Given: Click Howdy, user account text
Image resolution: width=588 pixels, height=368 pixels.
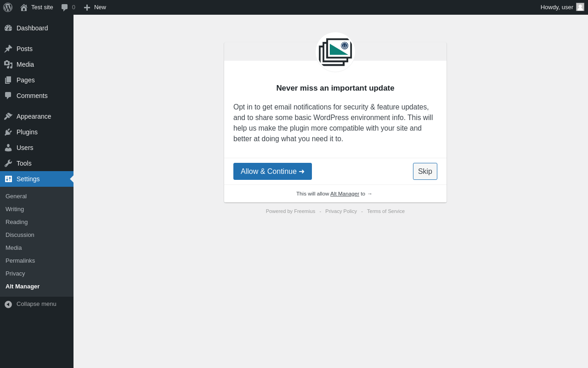Looking at the screenshot, I should pos(557,7).
